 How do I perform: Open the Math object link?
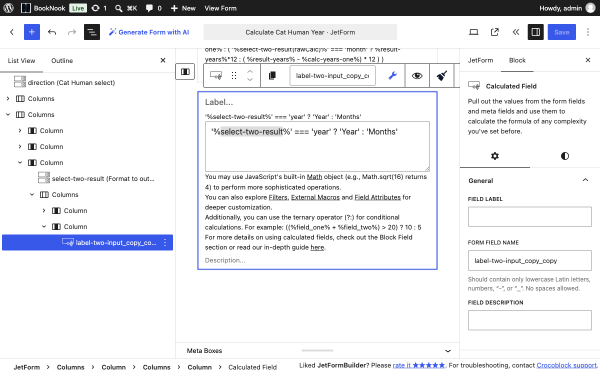tap(315, 177)
